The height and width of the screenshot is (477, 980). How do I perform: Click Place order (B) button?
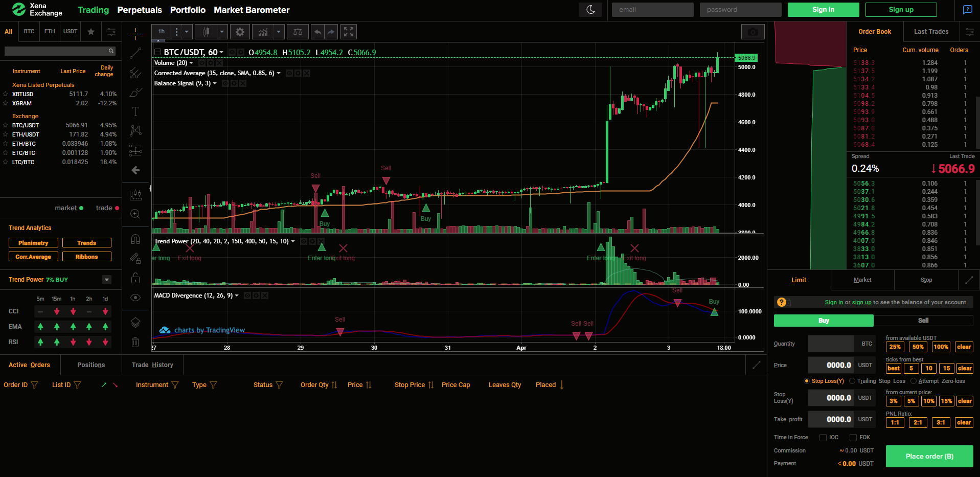click(x=929, y=457)
